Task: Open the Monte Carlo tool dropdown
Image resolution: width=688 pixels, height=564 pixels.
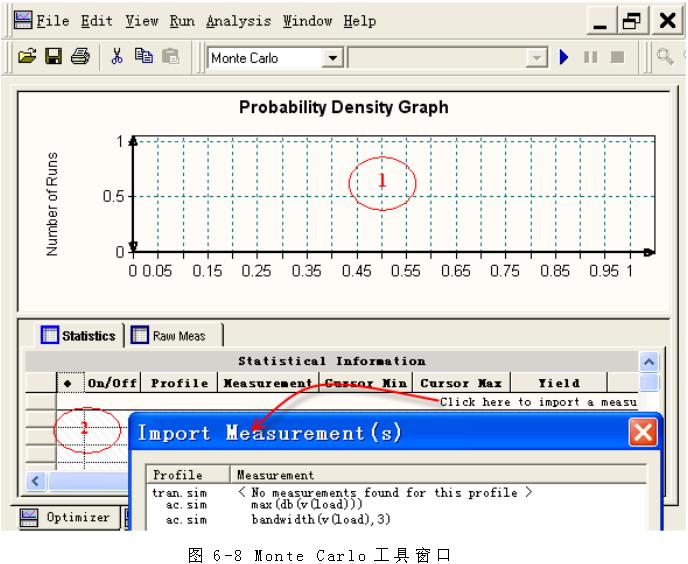Action: [x=332, y=58]
